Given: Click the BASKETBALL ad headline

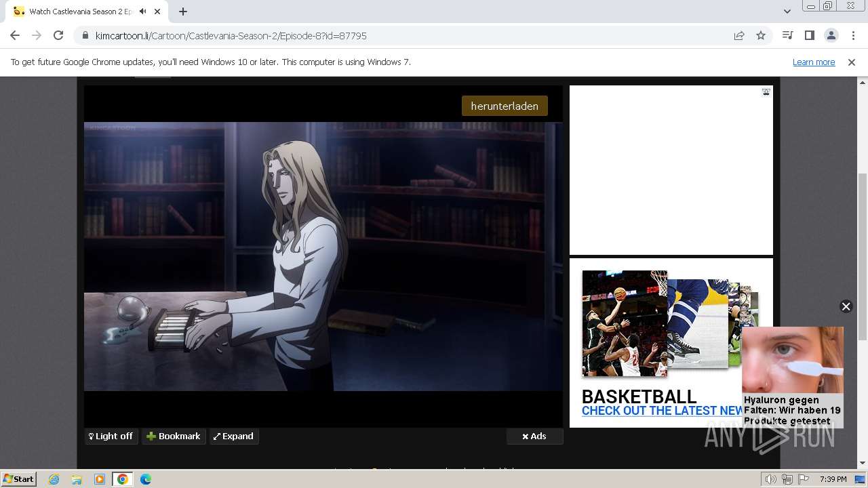Looking at the screenshot, I should point(639,396).
